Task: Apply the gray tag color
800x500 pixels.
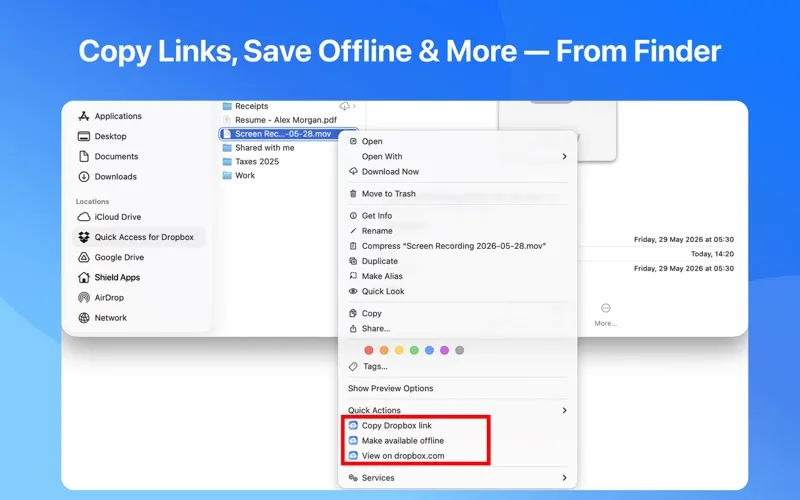Action: [459, 350]
